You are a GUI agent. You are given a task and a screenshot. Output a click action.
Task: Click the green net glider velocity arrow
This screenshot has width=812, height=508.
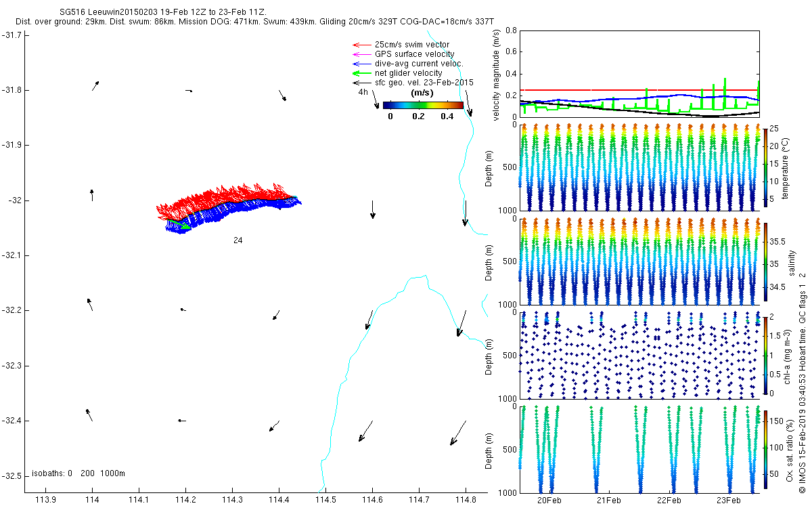[360, 73]
